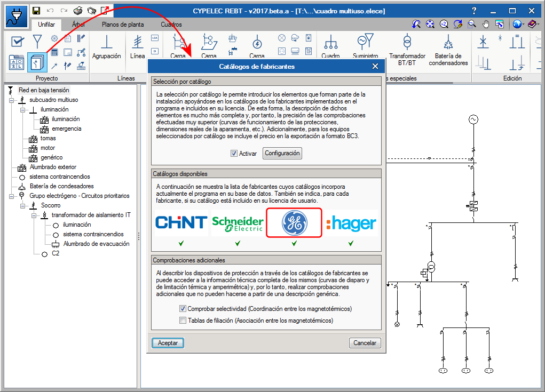Click the gear settings icon in Proyecto
This screenshot has width=545, height=392.
coord(54,38)
